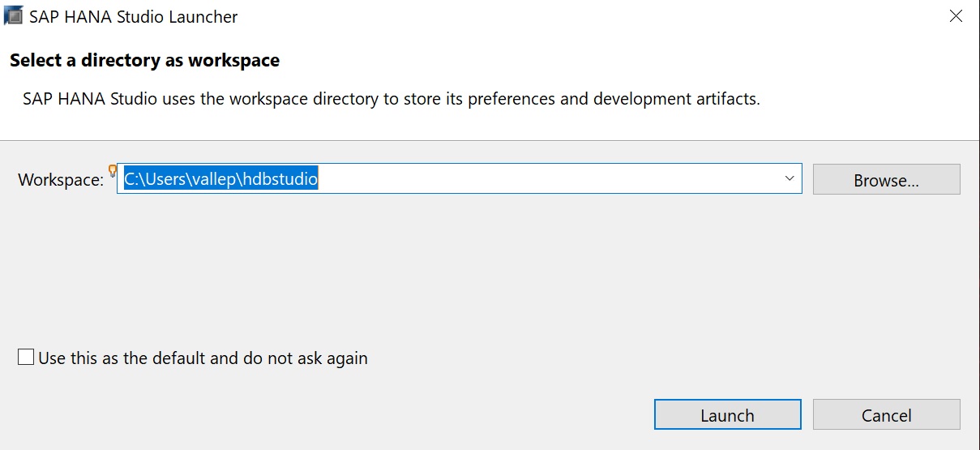Viewport: 980px width, 450px height.
Task: Click the content assist lightbulb beside Workspace
Action: pos(113,169)
